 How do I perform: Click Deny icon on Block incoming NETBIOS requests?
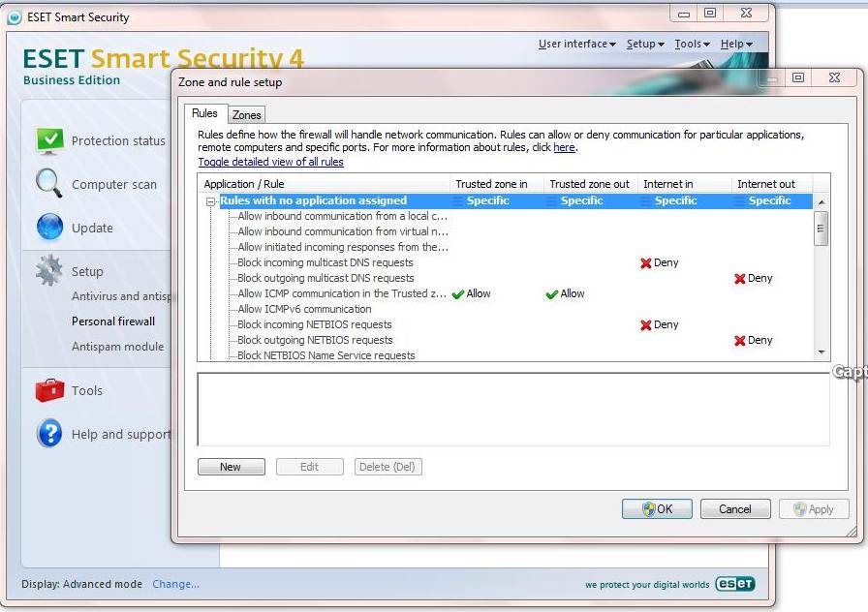click(x=645, y=324)
